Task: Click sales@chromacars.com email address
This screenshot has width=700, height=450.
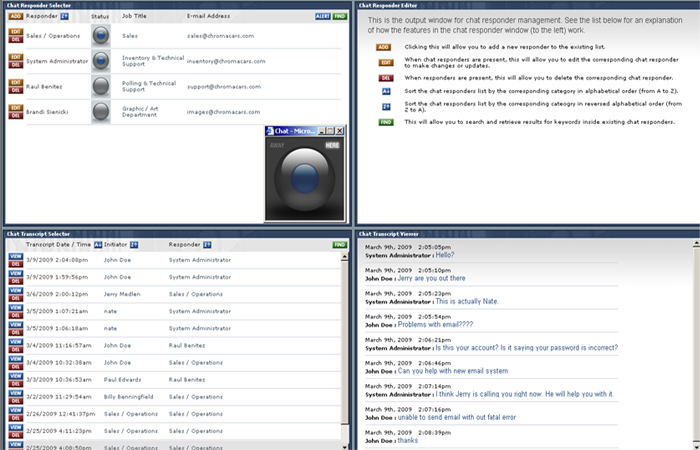Action: pyautogui.click(x=221, y=36)
